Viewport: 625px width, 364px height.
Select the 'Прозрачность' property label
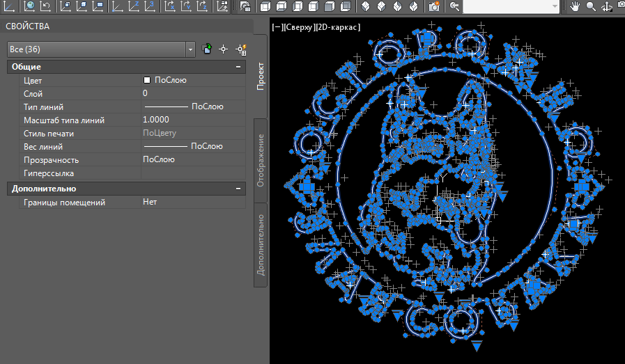51,160
